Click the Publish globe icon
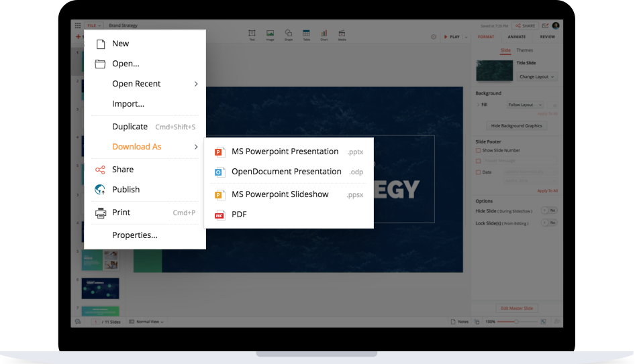 tap(100, 189)
